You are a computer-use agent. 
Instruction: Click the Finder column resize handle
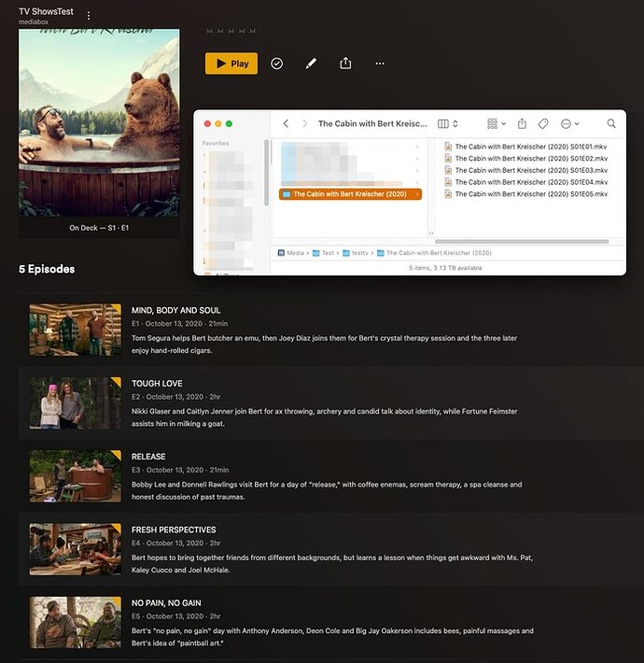[431, 233]
